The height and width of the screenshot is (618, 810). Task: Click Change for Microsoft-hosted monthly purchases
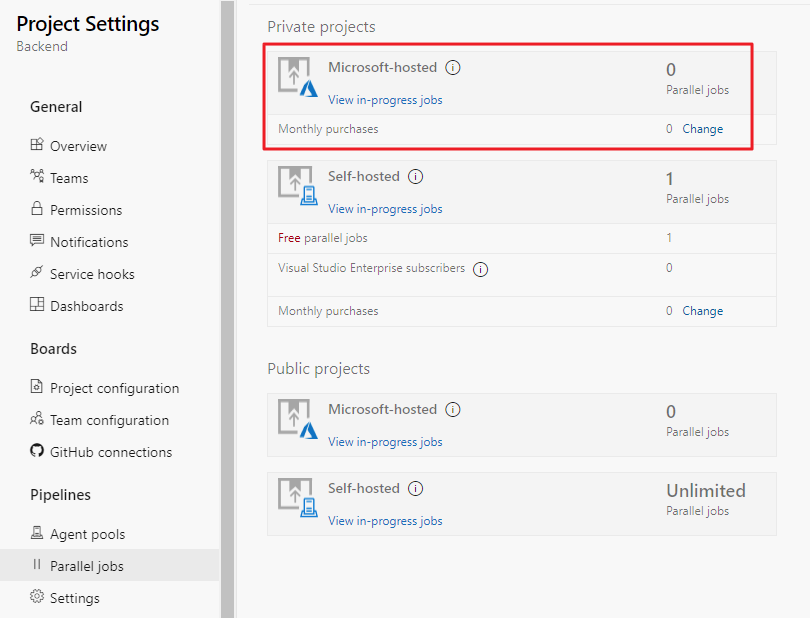(x=702, y=129)
